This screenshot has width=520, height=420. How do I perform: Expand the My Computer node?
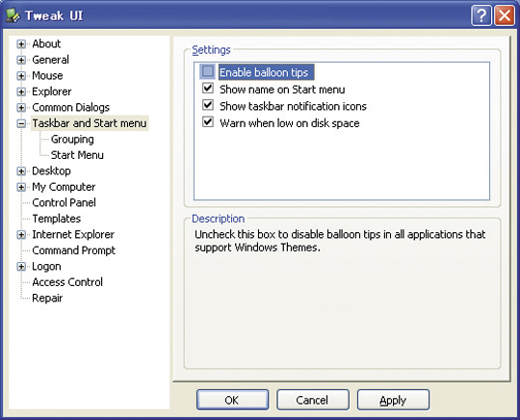coord(21,187)
